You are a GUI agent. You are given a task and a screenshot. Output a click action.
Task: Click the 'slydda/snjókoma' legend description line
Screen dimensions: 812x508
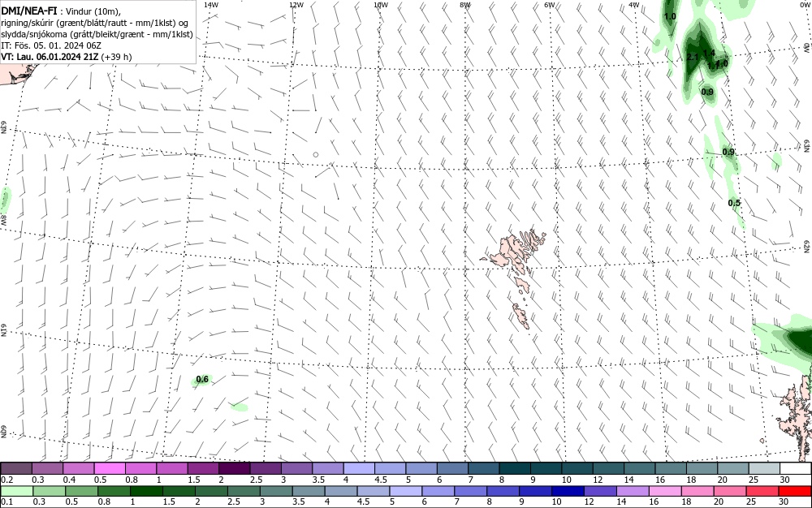click(97, 34)
